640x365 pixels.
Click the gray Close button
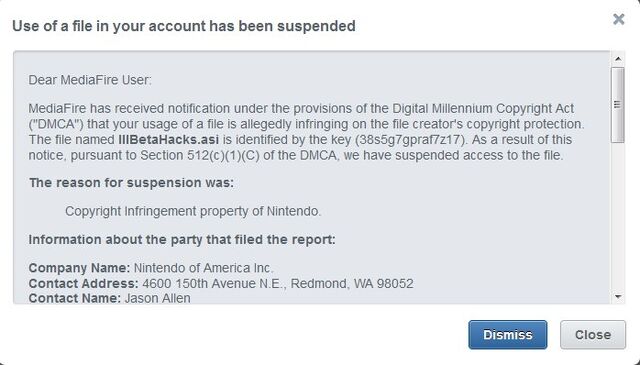pos(593,335)
